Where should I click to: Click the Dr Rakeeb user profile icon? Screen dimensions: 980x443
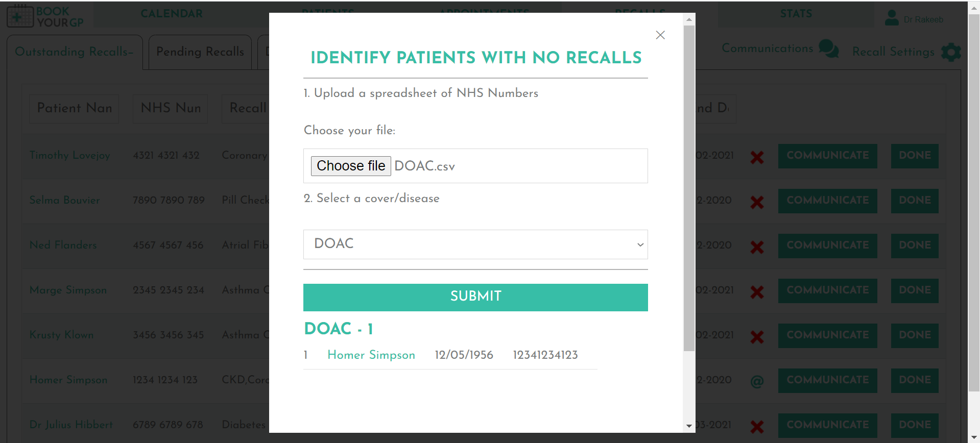pos(892,18)
